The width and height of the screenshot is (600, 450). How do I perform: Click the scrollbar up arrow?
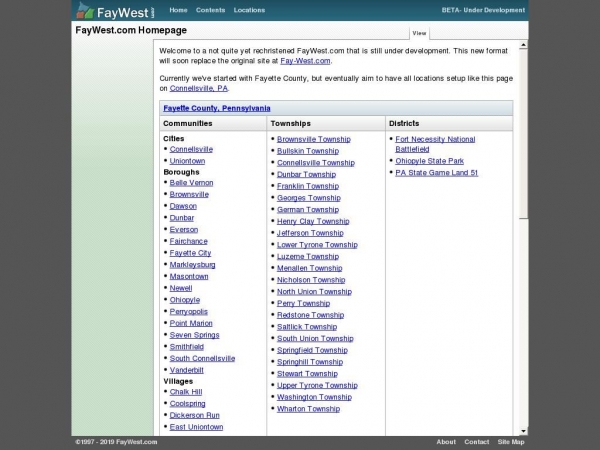pos(523,45)
